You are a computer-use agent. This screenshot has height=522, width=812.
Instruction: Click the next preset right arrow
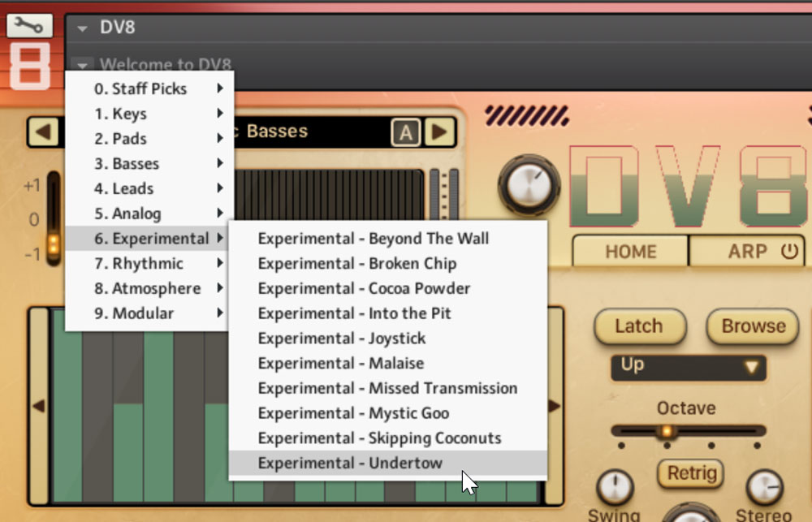coord(439,132)
